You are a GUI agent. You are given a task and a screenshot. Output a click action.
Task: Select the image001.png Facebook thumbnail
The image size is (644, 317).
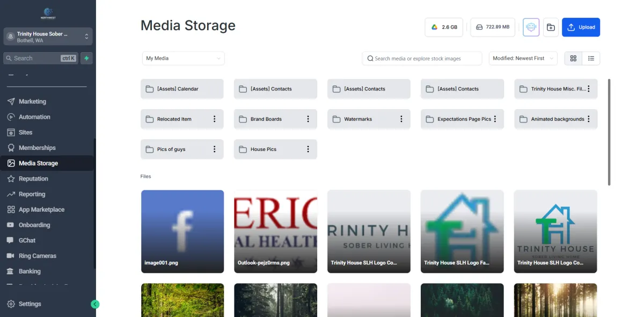coord(182,232)
